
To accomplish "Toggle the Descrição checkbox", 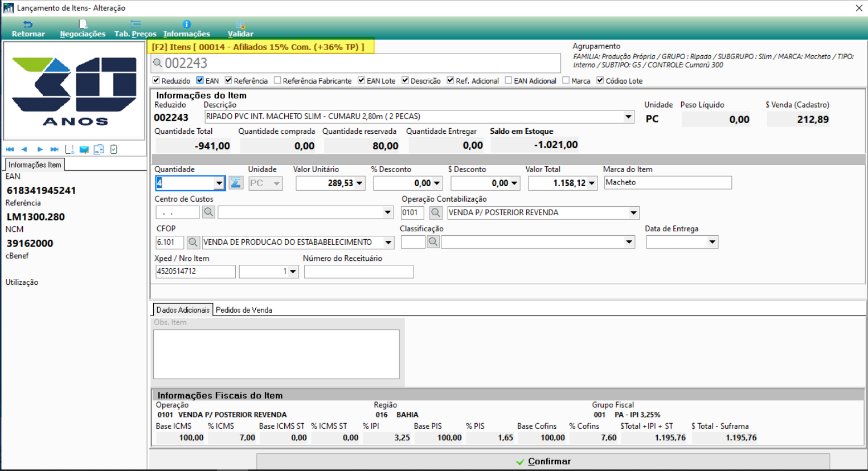I will click(405, 80).
